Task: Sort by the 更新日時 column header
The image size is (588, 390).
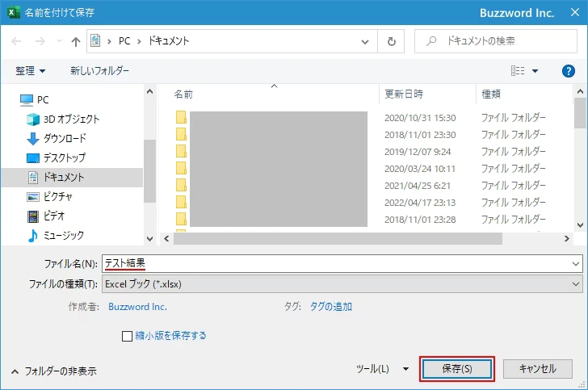Action: (404, 94)
